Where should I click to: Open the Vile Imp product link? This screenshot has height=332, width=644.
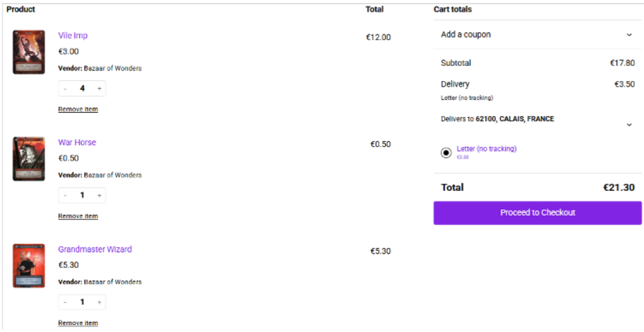(x=73, y=35)
